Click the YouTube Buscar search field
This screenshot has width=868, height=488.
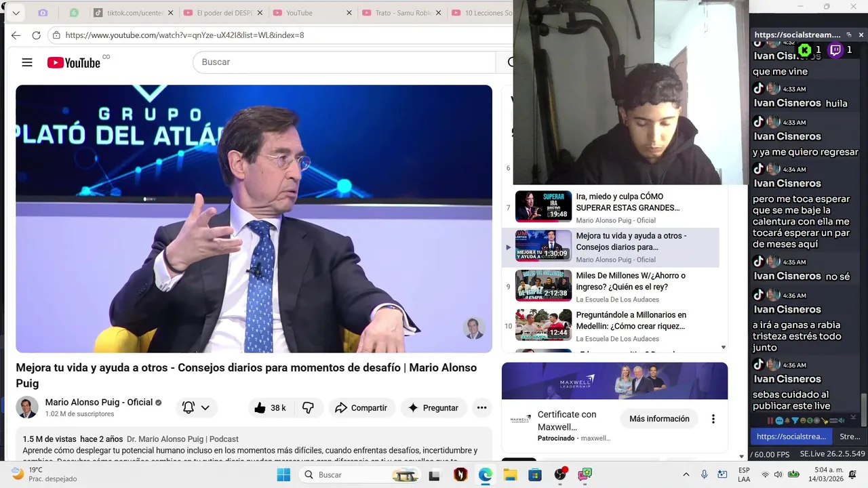pyautogui.click(x=344, y=62)
